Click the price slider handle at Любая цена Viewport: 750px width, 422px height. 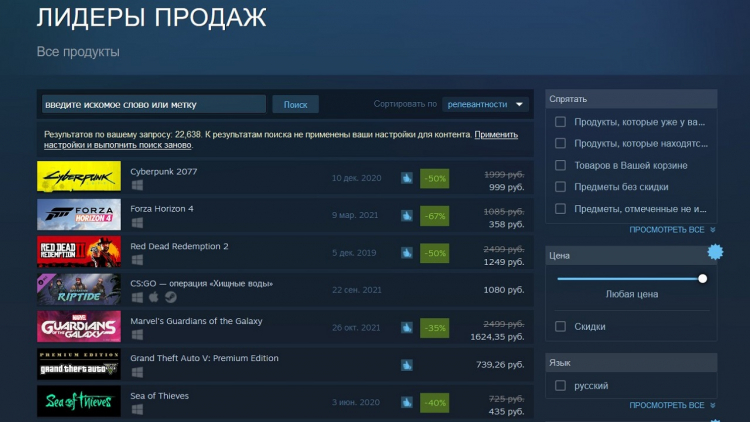point(703,279)
